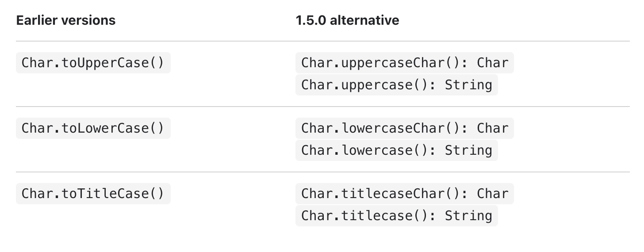Click the divider between toUpperCase and toLowerCase rows
The width and height of the screenshot is (644, 252).
tap(322, 107)
